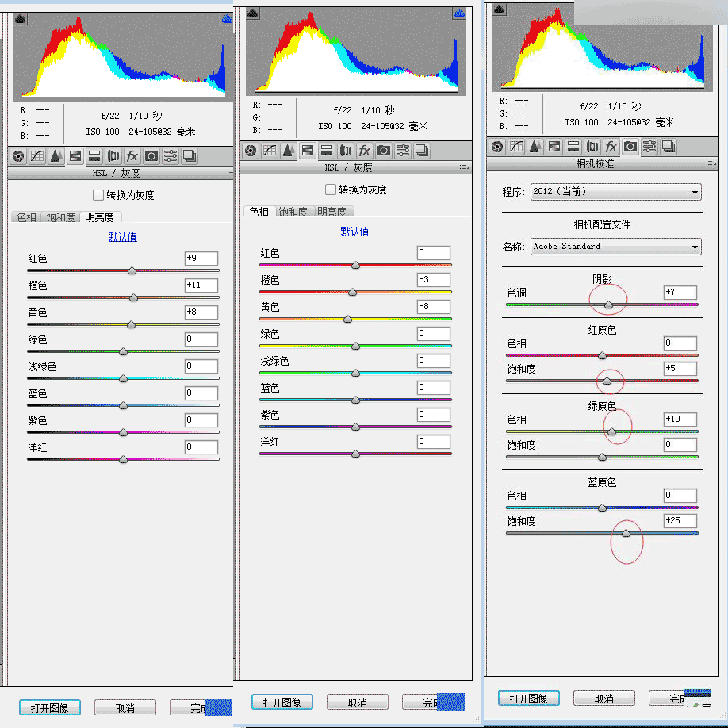Viewport: 728px width, 728px height.
Task: Open Detail icon in middle panel
Action: 289,151
